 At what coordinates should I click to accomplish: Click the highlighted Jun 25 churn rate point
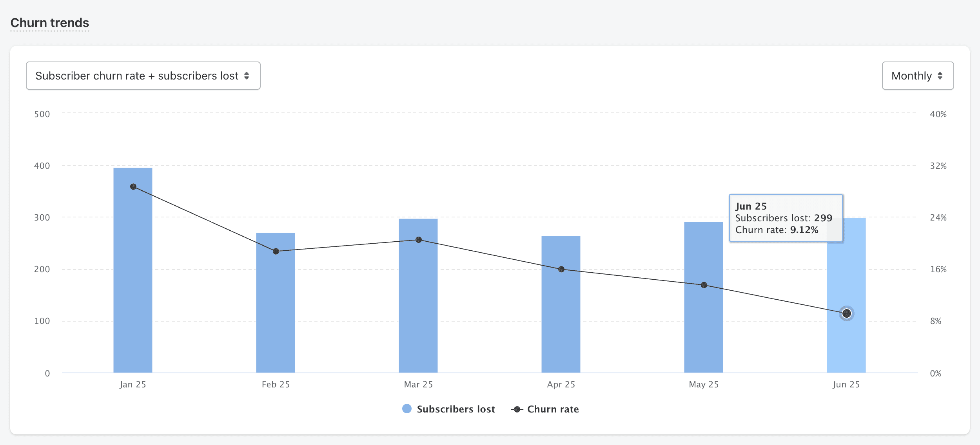(x=847, y=313)
